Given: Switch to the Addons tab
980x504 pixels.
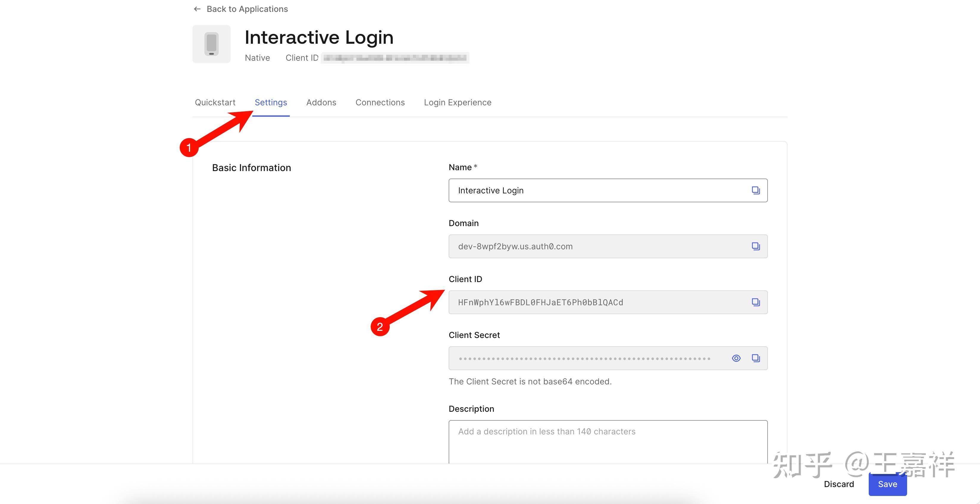Looking at the screenshot, I should (321, 102).
